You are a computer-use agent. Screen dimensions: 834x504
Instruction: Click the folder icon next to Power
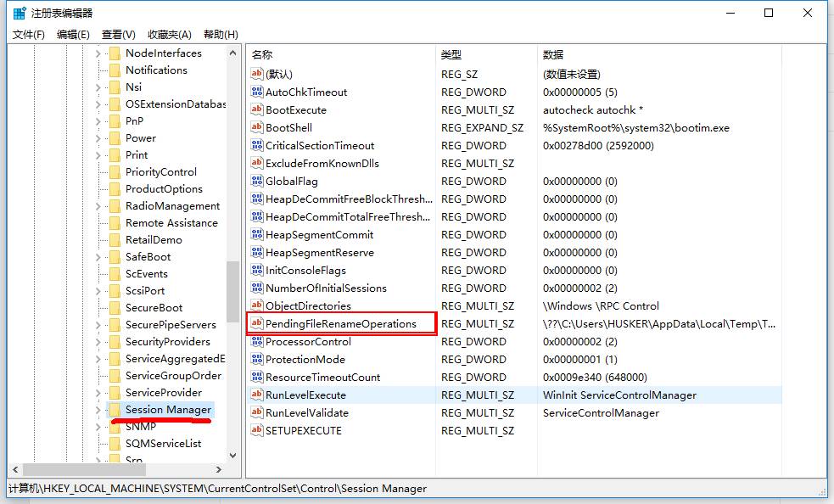pos(115,138)
